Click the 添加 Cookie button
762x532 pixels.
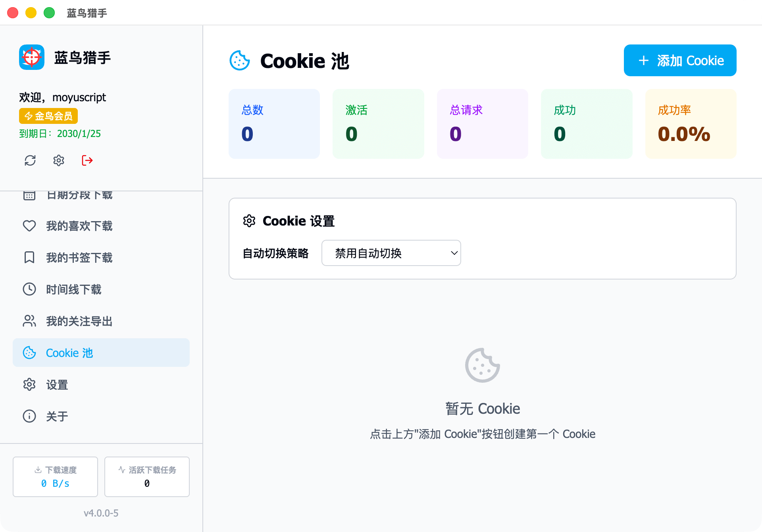click(680, 60)
